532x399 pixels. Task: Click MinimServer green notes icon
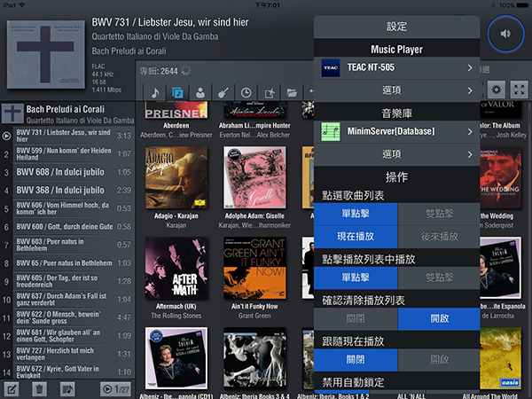tap(331, 131)
